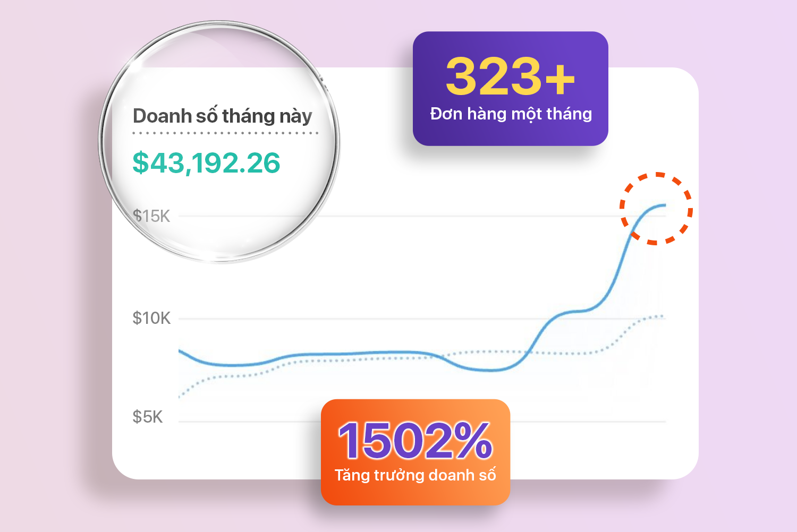
Task: Click the "Đơn hàng một tháng" caption
Action: (x=511, y=114)
